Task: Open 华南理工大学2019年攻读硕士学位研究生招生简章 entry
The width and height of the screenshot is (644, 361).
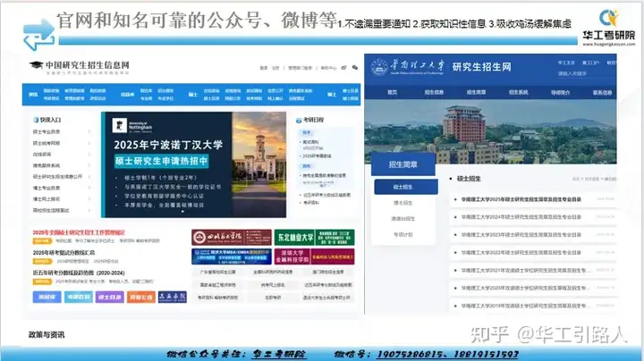Action: coord(526,306)
